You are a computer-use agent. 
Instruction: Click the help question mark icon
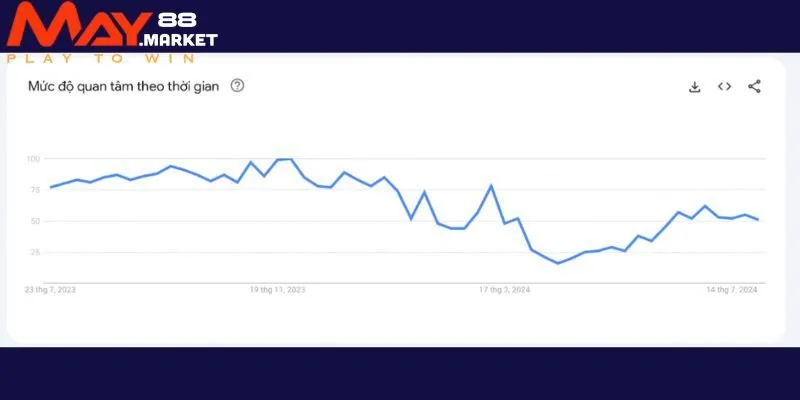pyautogui.click(x=237, y=86)
